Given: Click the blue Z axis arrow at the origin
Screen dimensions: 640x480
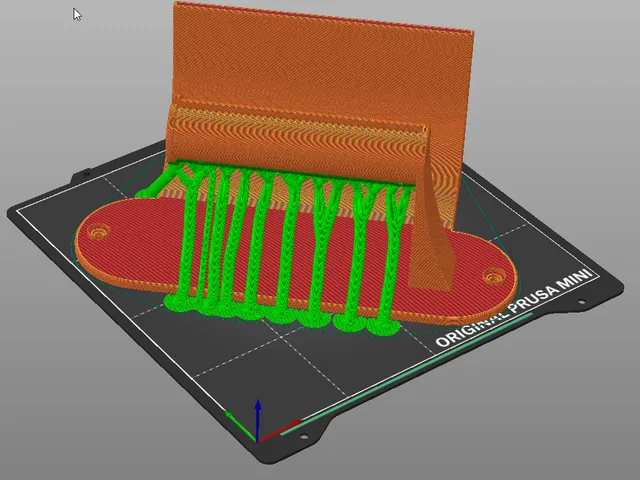Looking at the screenshot, I should (258, 420).
